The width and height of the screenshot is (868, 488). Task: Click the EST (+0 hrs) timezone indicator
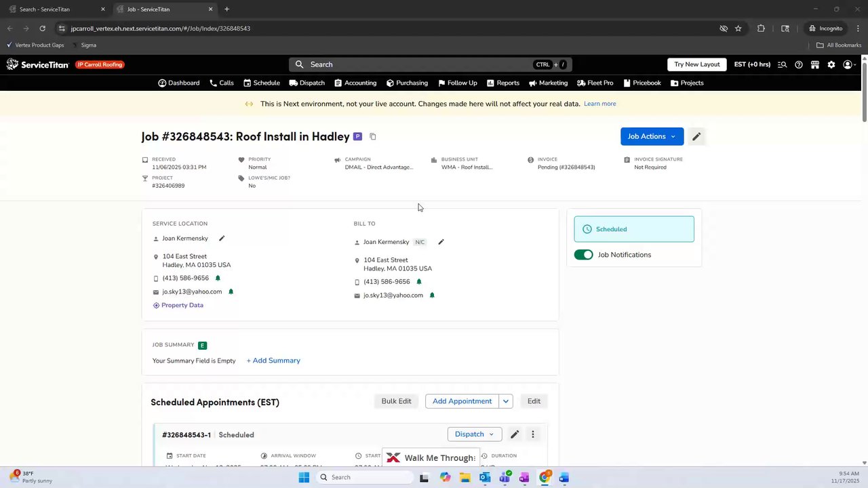(x=752, y=64)
